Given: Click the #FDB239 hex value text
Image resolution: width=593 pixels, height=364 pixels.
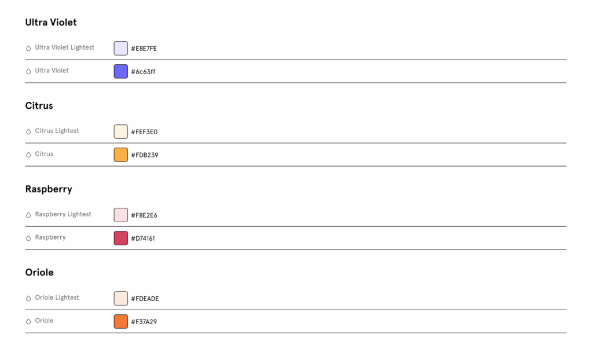Looking at the screenshot, I should (144, 155).
